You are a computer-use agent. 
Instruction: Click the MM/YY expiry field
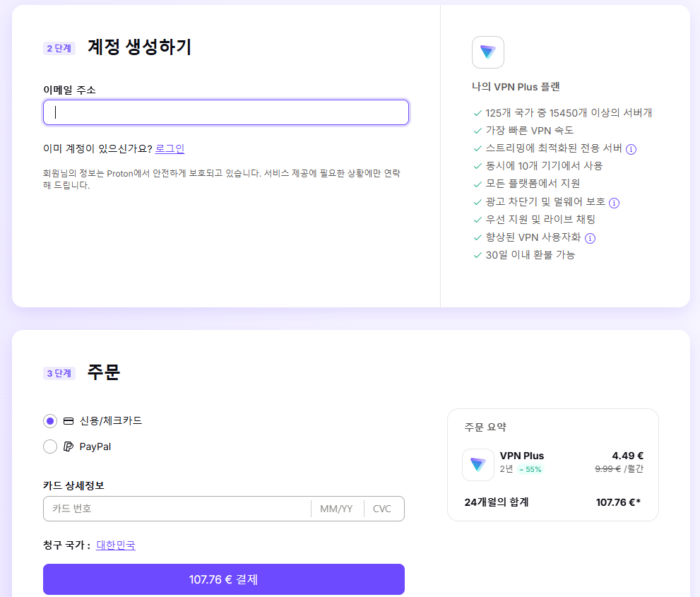pyautogui.click(x=337, y=509)
